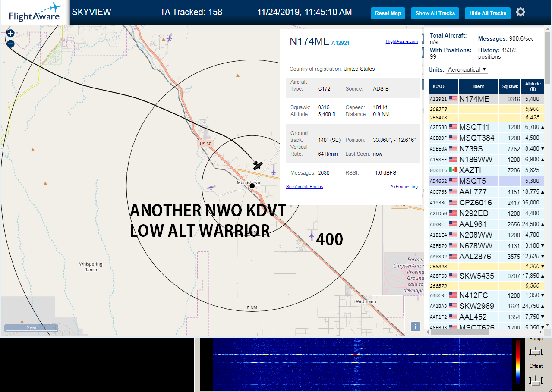Select the yellow 2683F8 row
Screen dimensions: 552x392
pos(487,109)
